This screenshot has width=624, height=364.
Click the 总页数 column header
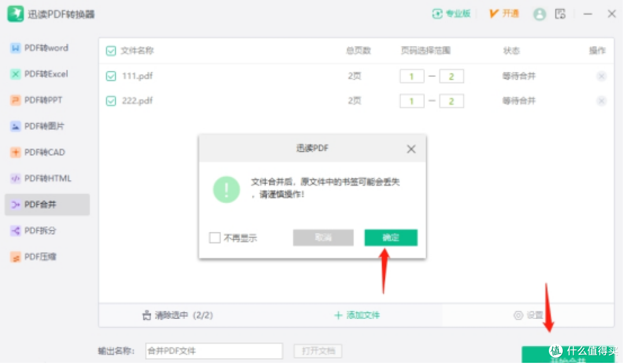[358, 51]
